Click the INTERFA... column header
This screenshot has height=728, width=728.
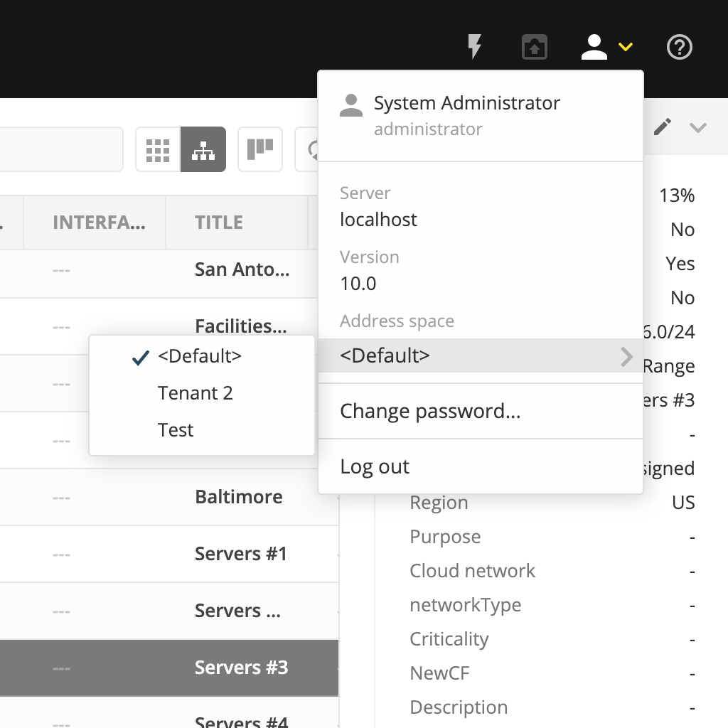click(x=99, y=223)
